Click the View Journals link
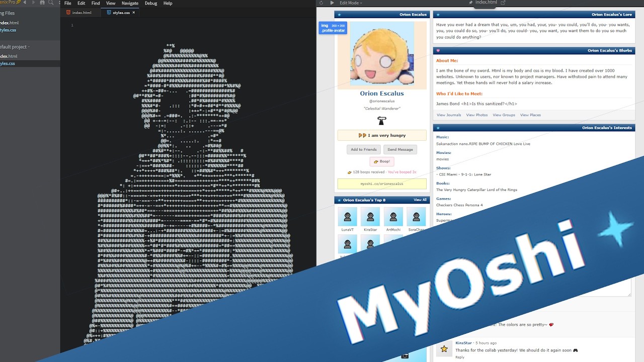 click(x=449, y=115)
